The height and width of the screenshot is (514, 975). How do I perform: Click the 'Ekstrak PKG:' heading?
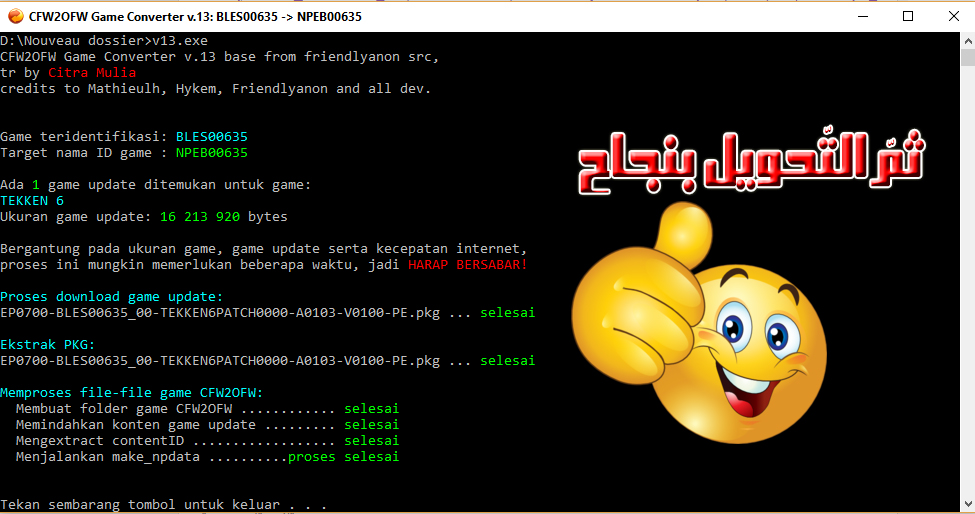click(48, 345)
